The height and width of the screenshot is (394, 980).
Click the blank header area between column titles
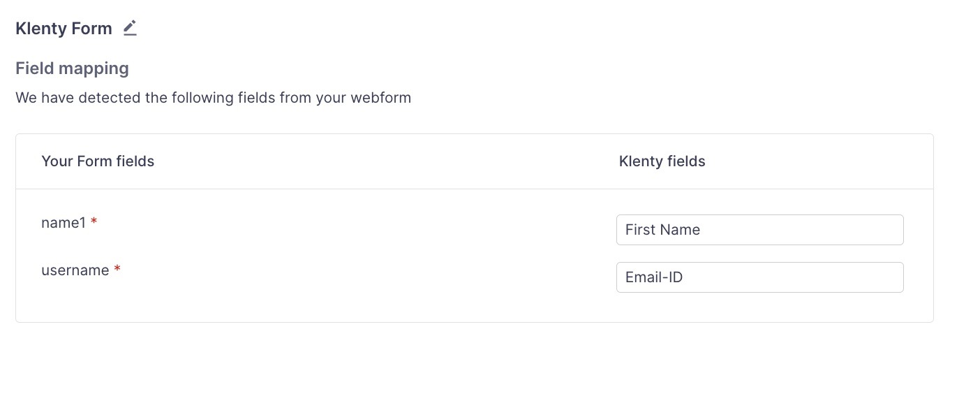[384, 161]
